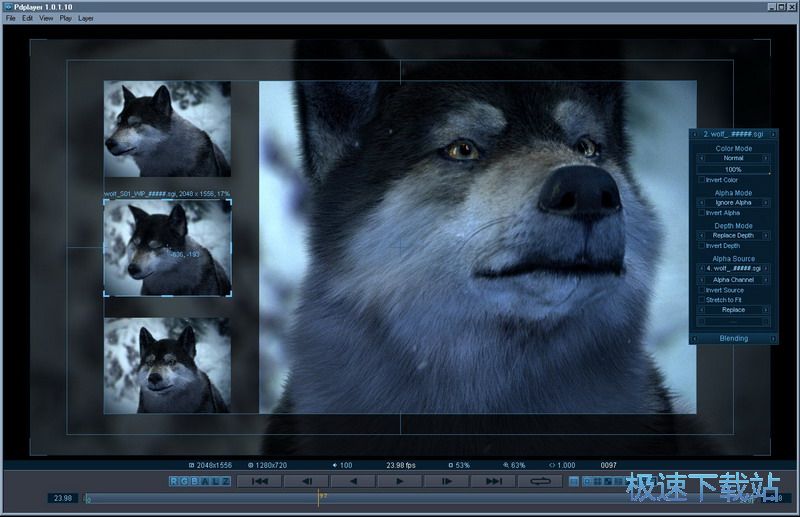The height and width of the screenshot is (517, 800).
Task: Open the File menu
Action: coord(10,18)
